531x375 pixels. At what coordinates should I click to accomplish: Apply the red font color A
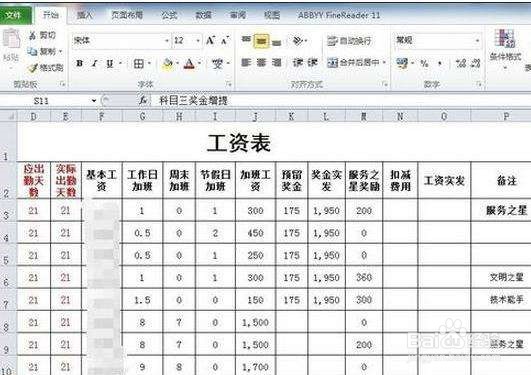pos(189,63)
